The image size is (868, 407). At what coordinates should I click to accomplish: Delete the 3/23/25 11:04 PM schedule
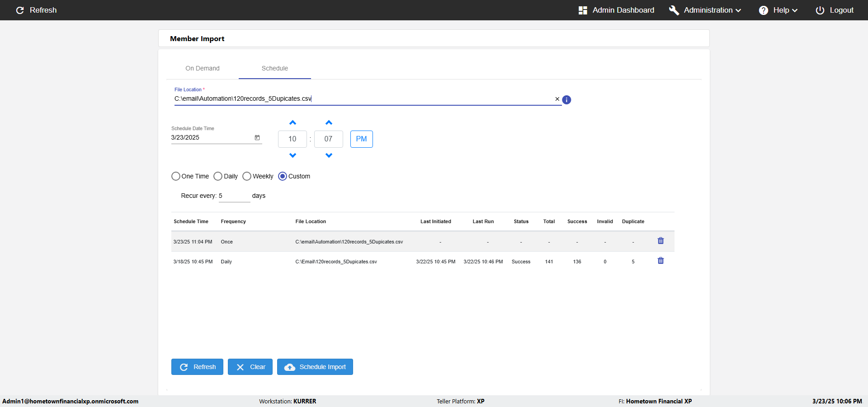click(x=660, y=241)
